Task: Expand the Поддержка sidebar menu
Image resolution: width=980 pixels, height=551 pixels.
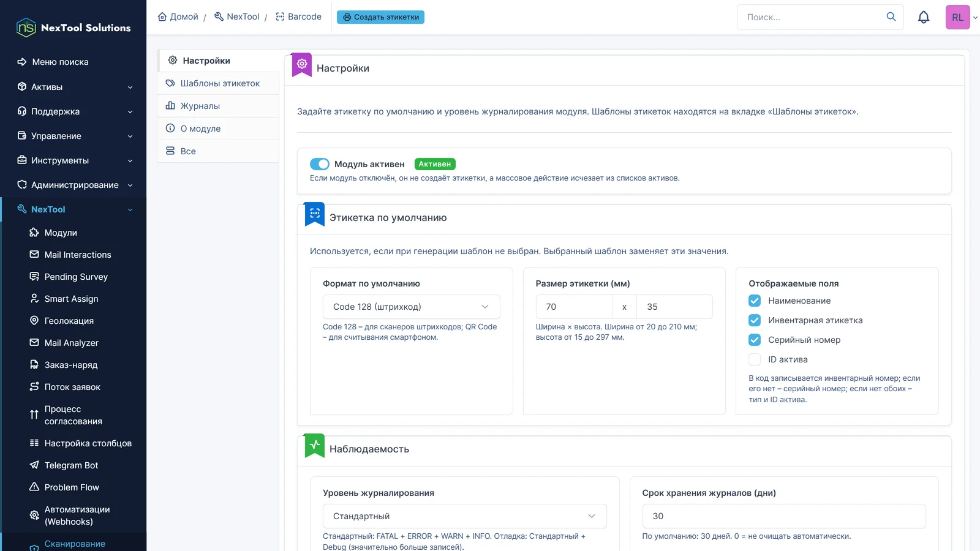Action: 73,111
